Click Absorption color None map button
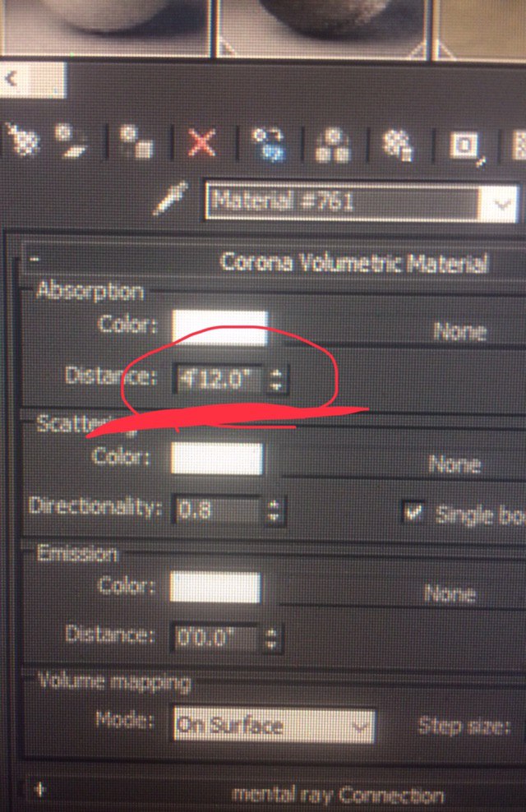 [459, 332]
